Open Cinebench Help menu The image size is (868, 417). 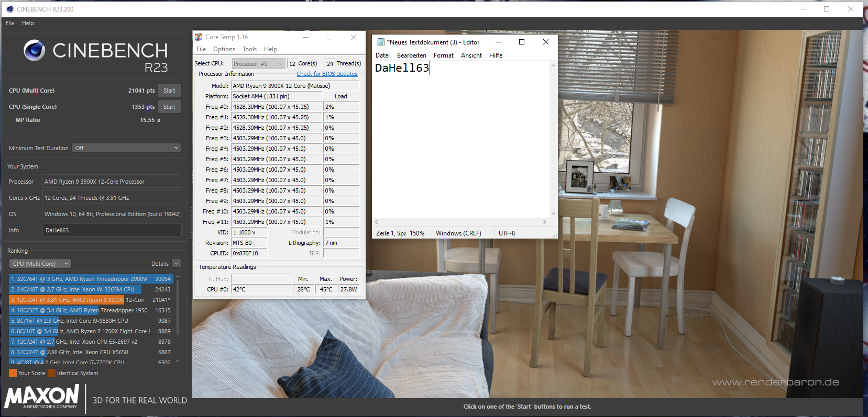pyautogui.click(x=28, y=23)
